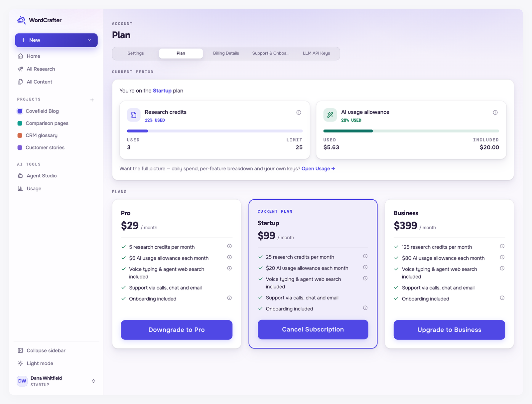Image resolution: width=532 pixels, height=404 pixels.
Task: Click Upgrade to Business button
Action: [449, 330]
